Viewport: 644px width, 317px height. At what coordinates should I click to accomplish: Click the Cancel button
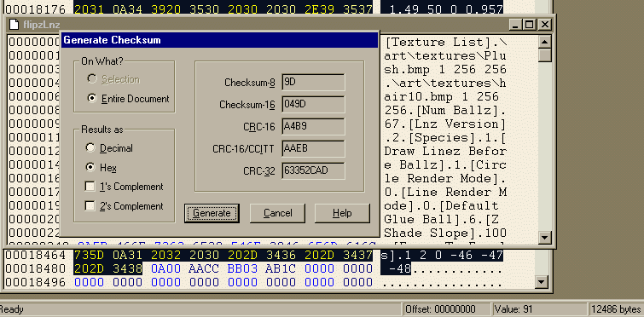click(277, 213)
